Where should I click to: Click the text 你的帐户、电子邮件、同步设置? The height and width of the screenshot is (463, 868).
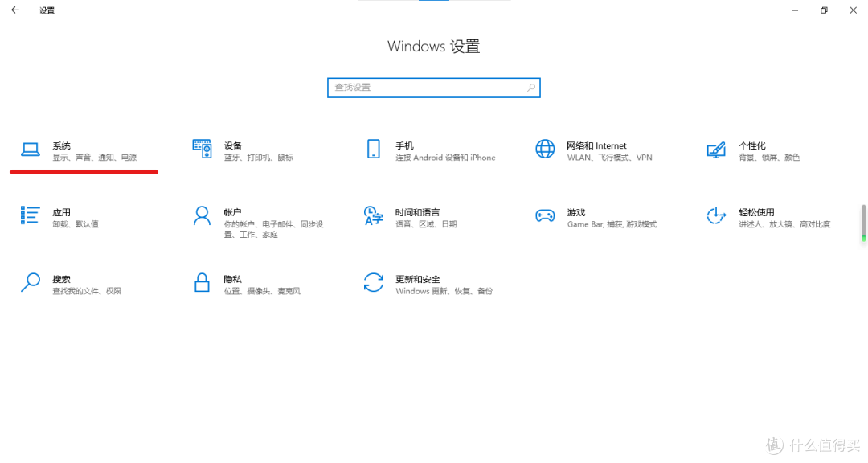pyautogui.click(x=274, y=229)
